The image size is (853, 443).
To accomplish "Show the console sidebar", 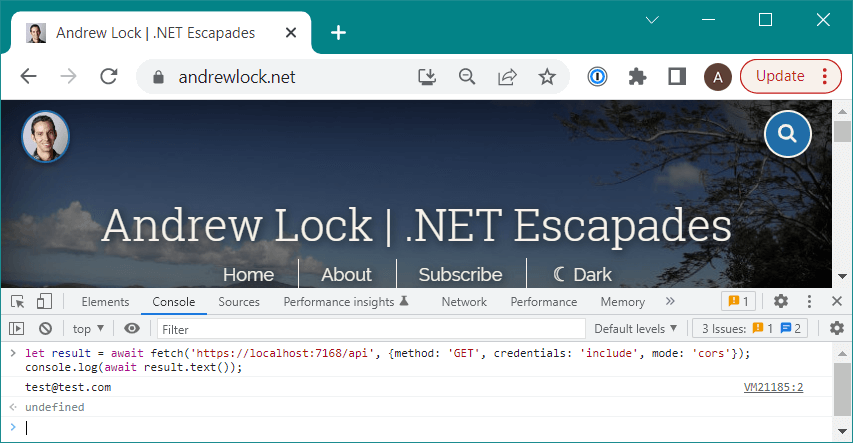I will [17, 329].
